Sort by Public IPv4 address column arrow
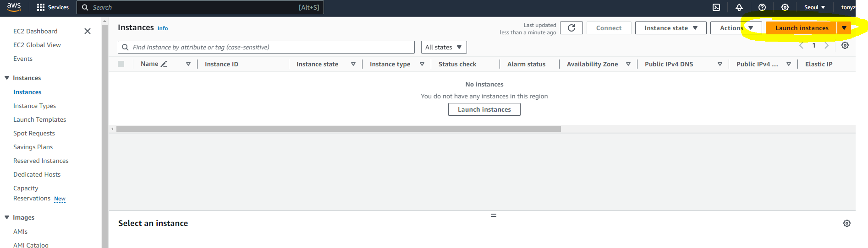The width and height of the screenshot is (868, 248). click(x=789, y=64)
